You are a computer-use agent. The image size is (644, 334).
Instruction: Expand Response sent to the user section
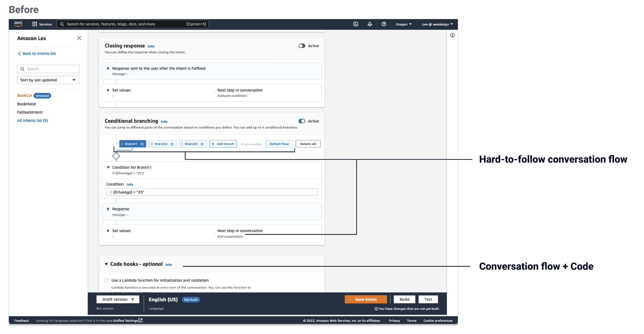tap(108, 68)
